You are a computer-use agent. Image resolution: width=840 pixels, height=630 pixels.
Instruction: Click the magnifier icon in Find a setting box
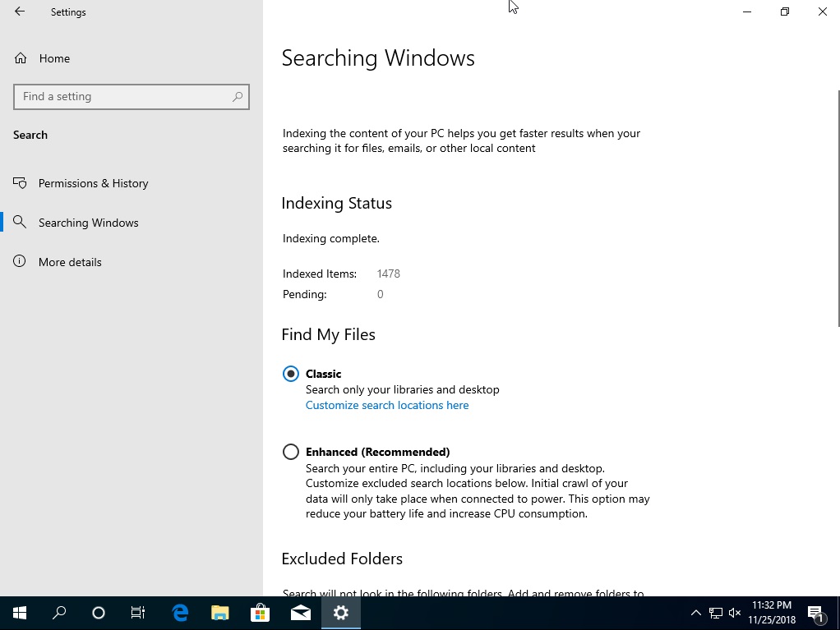238,97
